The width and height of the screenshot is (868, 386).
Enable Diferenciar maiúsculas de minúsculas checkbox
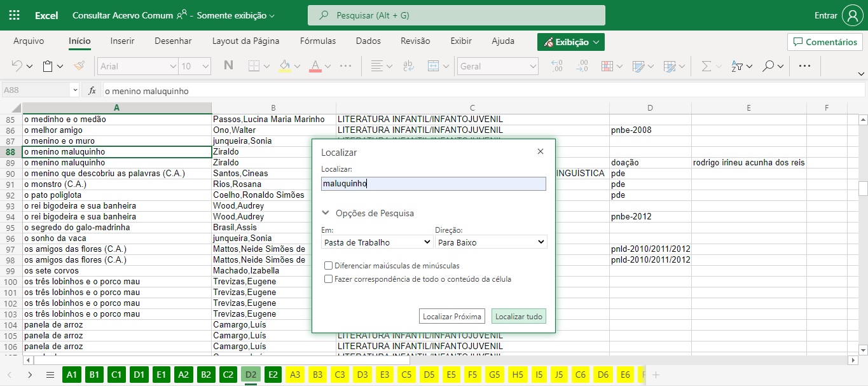click(328, 266)
